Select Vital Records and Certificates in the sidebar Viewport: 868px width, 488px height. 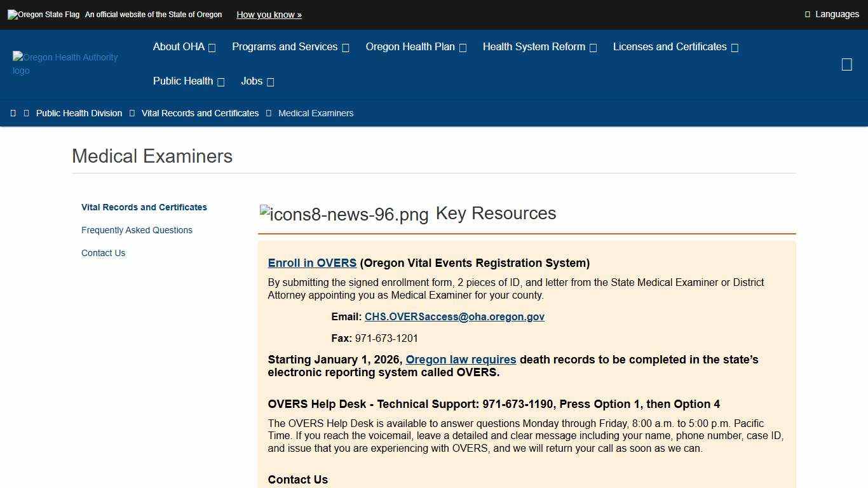(x=144, y=207)
